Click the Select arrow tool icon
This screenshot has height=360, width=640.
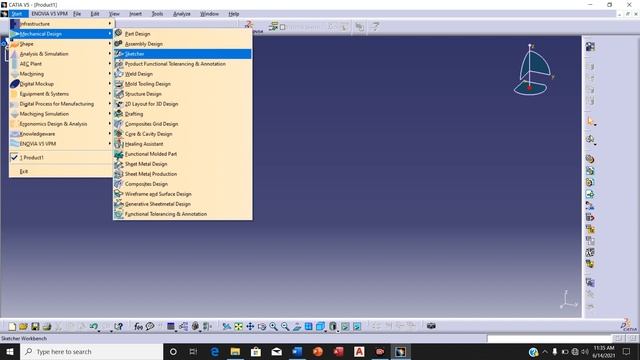pos(590,121)
